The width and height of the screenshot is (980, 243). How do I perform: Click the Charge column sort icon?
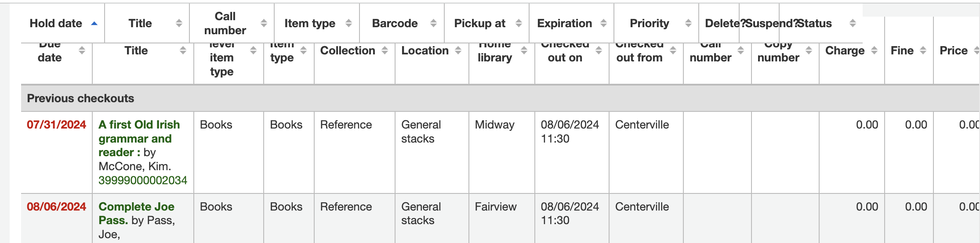coord(874,50)
